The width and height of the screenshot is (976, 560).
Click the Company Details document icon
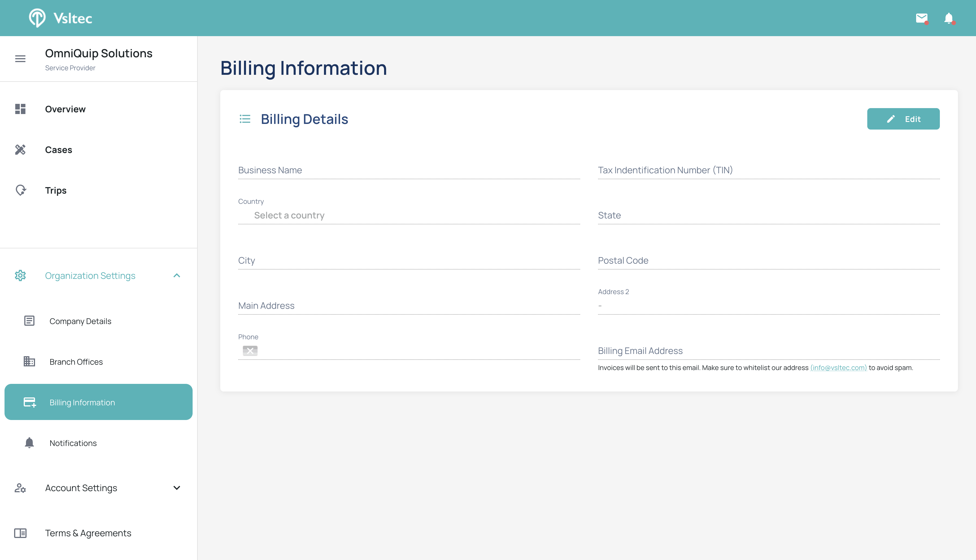[x=29, y=321]
